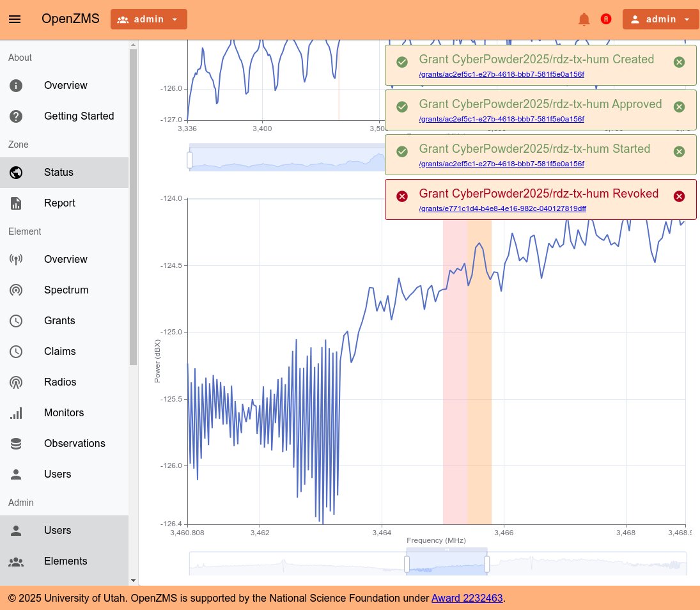Viewport: 700px width, 610px height.
Task: Click the red error icon on Revoked notification
Action: [402, 196]
